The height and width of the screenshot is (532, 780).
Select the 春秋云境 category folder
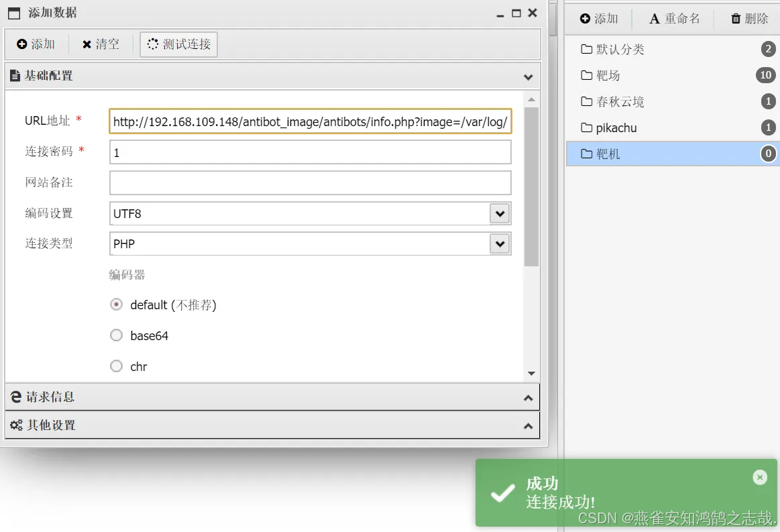673,101
